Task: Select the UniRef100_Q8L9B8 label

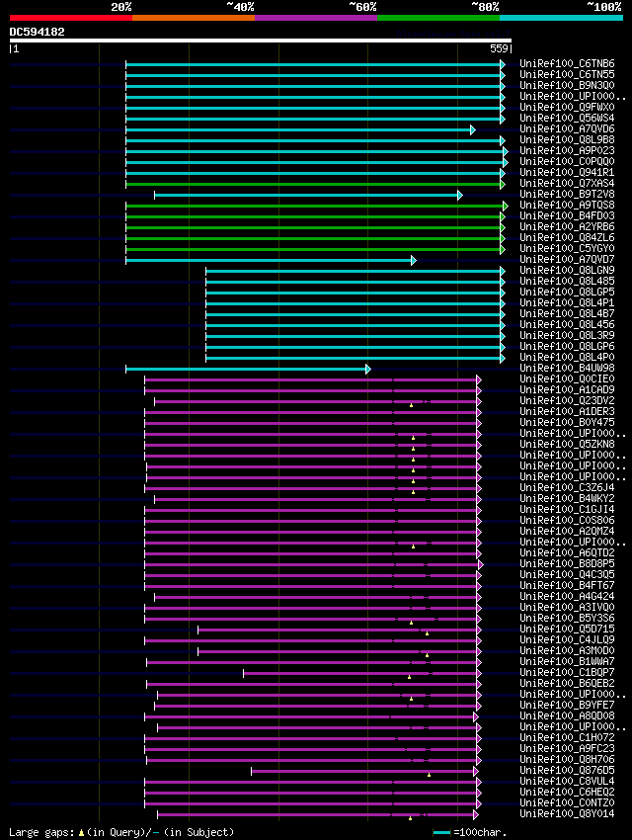Action: pos(567,139)
